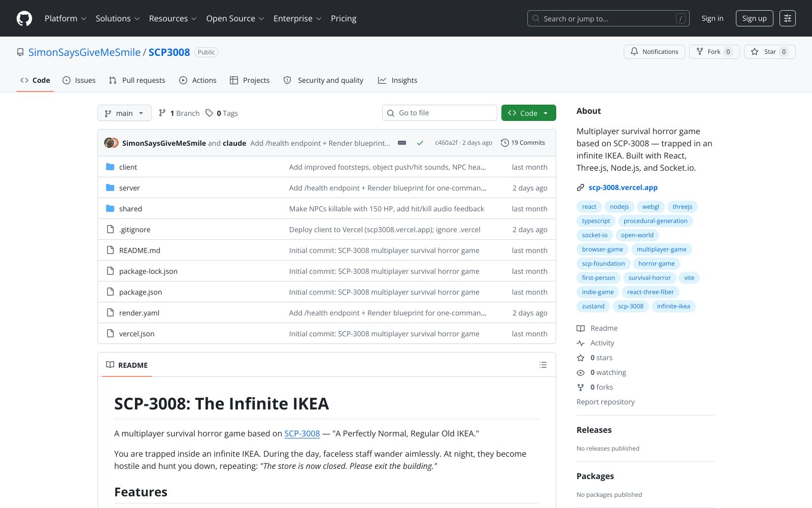
Task: Click the link icon beside scp-3008.vercel.app
Action: (581, 187)
